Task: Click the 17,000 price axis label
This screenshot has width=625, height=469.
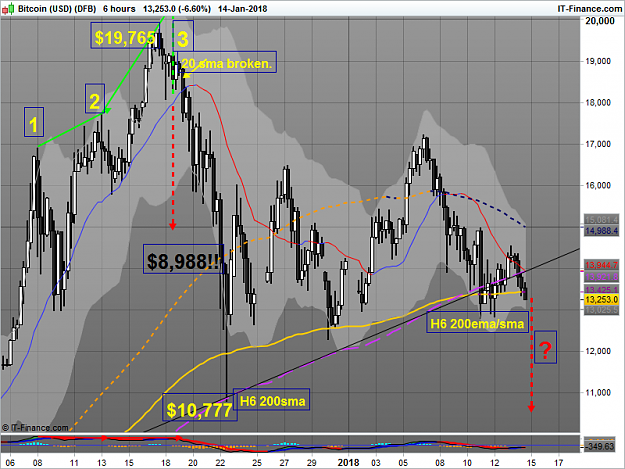Action: (x=598, y=144)
